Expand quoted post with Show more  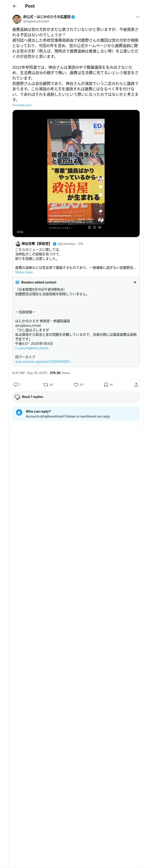pos(24,272)
